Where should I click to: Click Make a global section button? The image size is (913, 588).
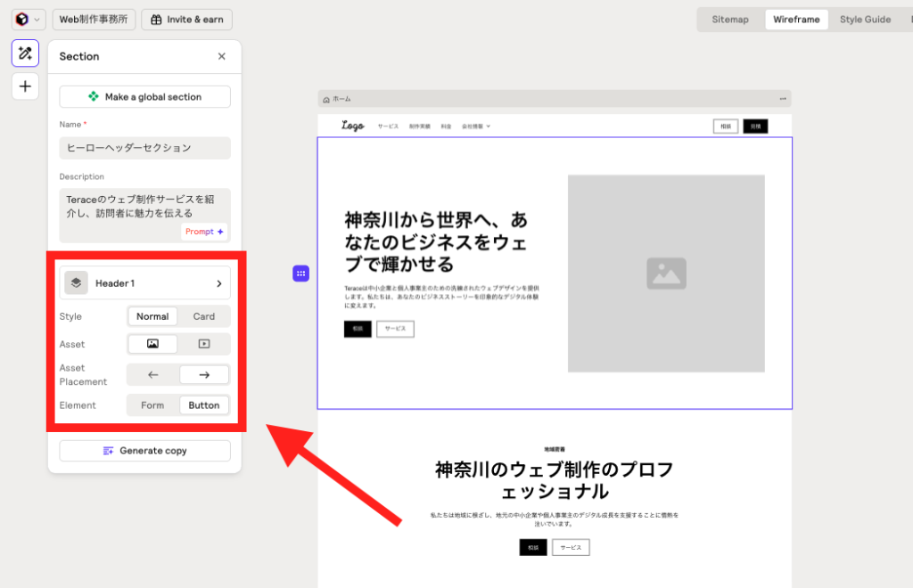144,97
